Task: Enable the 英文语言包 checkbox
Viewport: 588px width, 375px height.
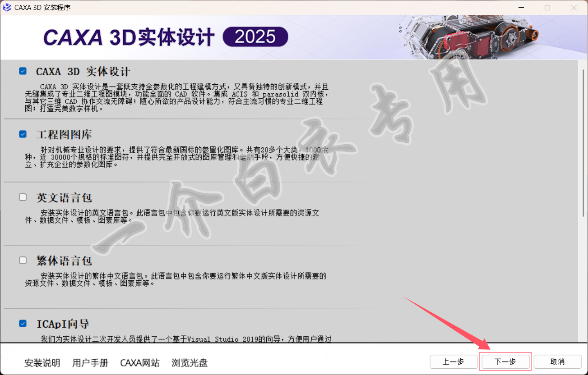Action: coord(23,197)
